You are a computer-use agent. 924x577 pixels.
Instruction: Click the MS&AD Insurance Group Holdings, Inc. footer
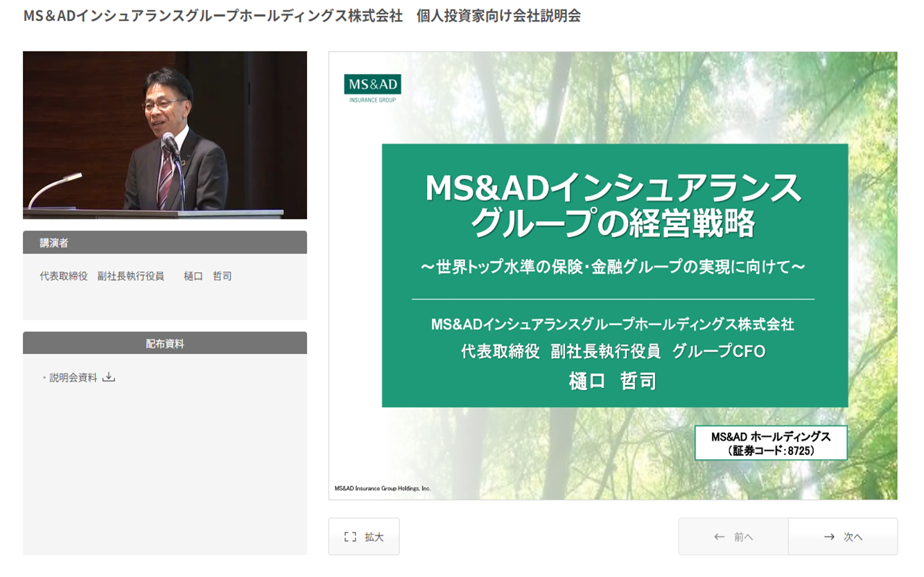click(383, 488)
